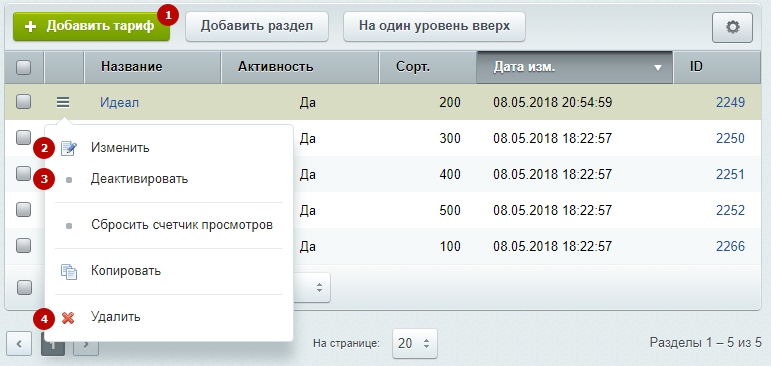Sort by the ID column header

click(x=717, y=67)
